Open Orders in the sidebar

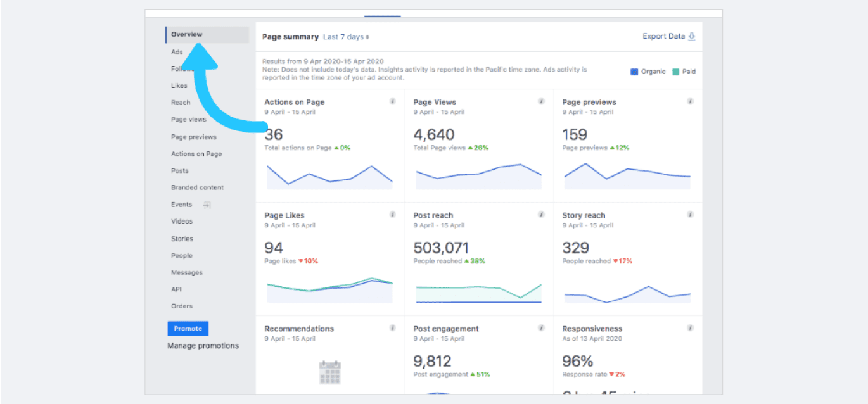(182, 306)
